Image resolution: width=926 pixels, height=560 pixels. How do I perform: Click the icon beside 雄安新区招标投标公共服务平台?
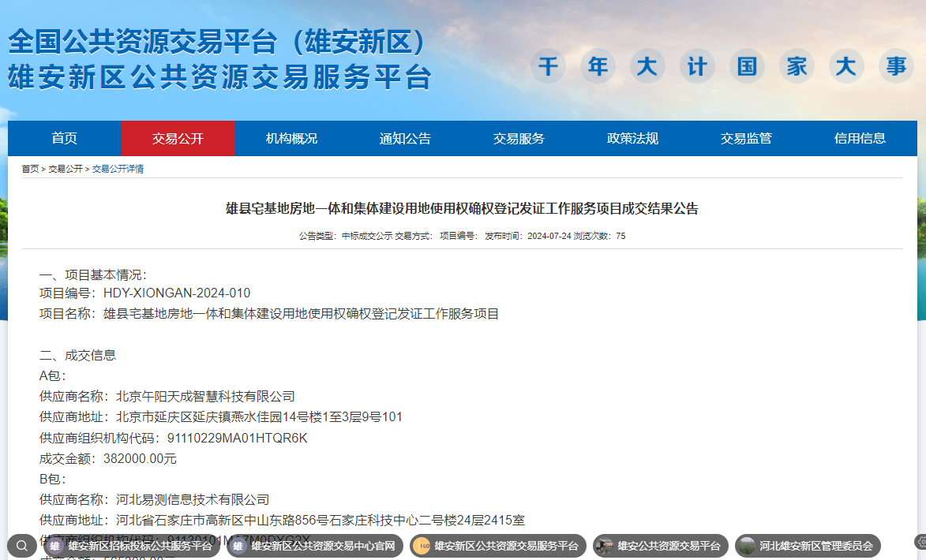point(54,546)
